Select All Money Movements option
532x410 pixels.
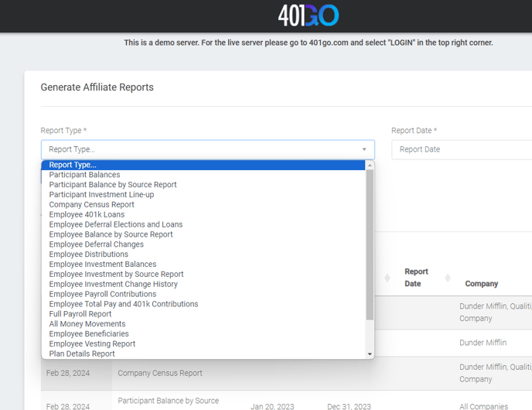click(x=87, y=324)
